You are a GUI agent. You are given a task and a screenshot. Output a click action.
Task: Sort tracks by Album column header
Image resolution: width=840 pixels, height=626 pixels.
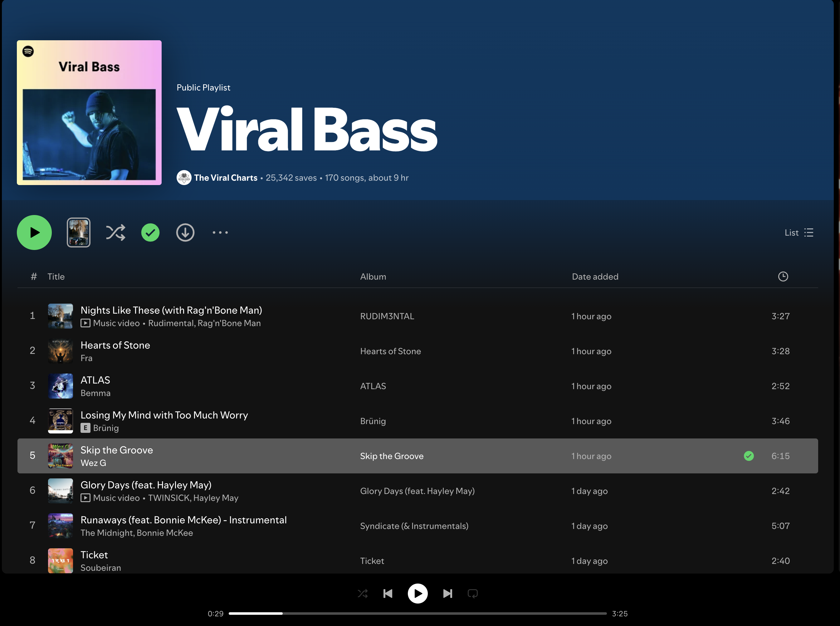[373, 276]
